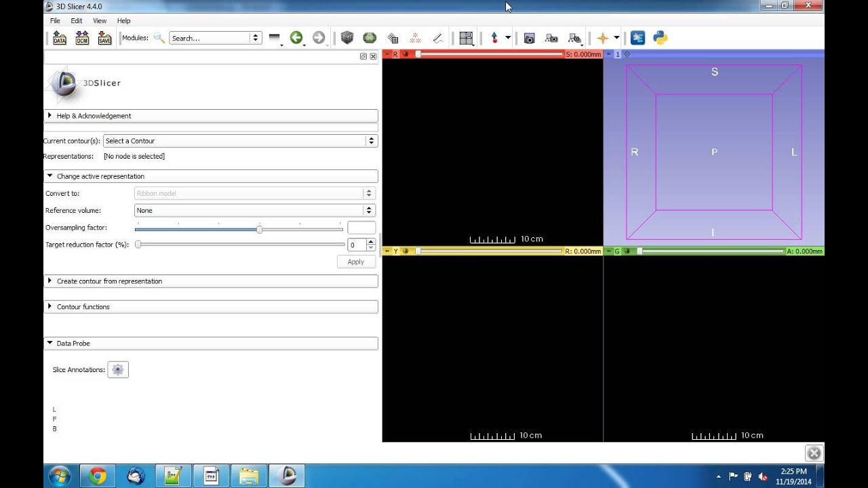Toggle the orange crosshair icon
868x488 pixels.
pos(602,38)
